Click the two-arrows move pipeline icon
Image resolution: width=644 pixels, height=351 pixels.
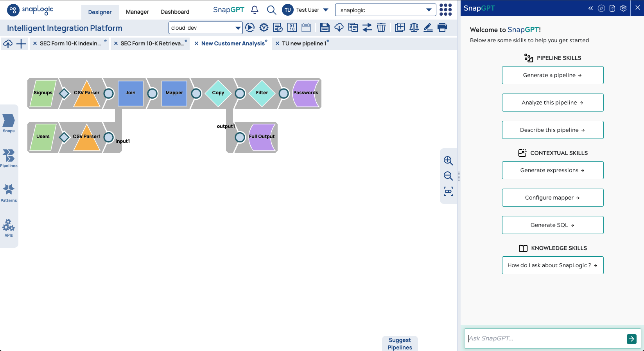pyautogui.click(x=367, y=27)
